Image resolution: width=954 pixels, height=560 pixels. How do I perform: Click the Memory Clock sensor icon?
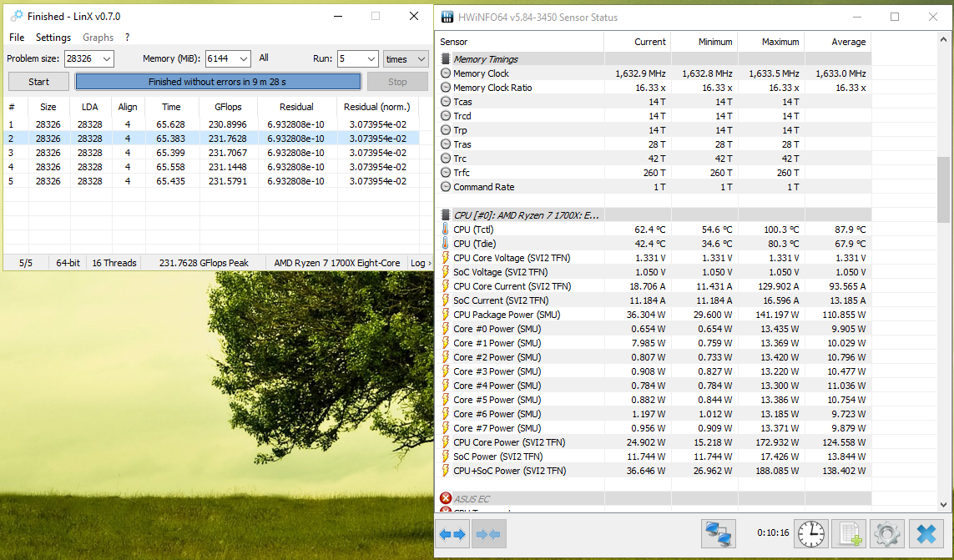click(446, 73)
